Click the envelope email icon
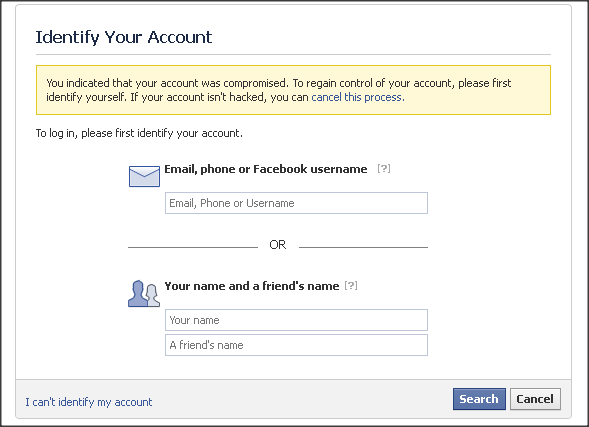Screen dimensions: 589x427 [x=144, y=176]
